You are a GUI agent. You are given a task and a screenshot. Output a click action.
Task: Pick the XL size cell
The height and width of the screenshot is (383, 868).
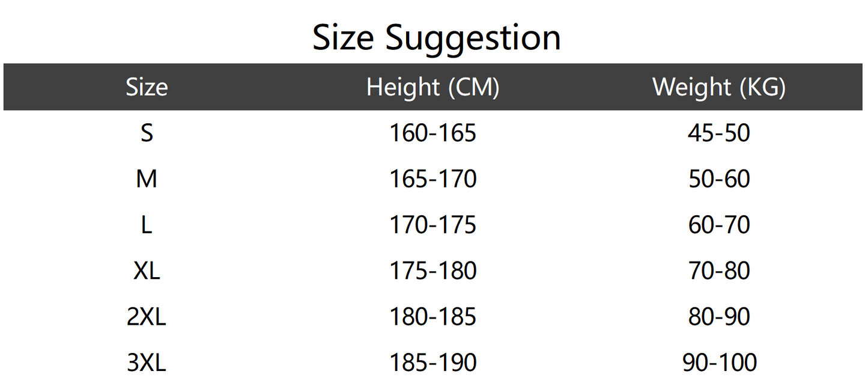pos(147,271)
